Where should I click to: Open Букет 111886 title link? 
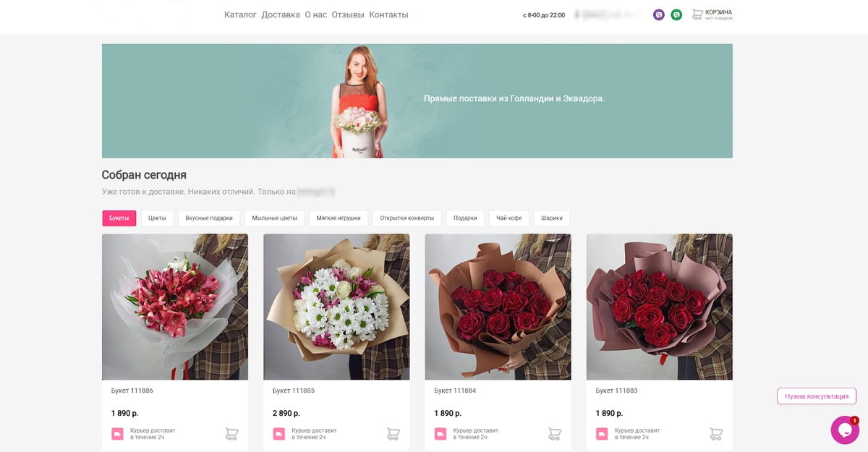(x=132, y=391)
